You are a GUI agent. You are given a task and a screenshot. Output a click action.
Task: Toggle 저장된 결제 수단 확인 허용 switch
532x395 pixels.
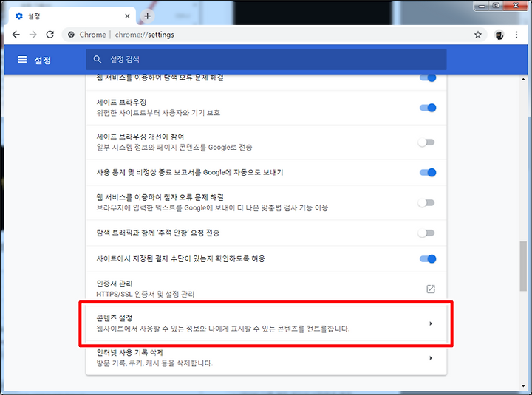tap(428, 259)
